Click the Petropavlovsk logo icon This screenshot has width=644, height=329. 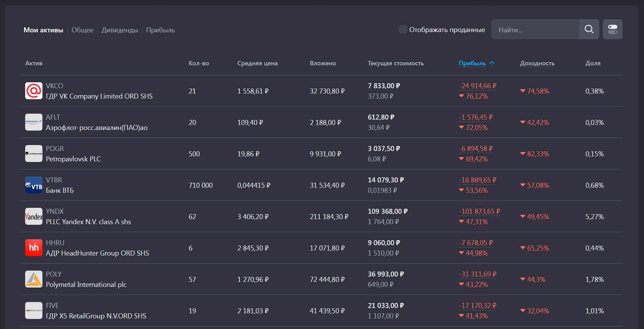34,154
